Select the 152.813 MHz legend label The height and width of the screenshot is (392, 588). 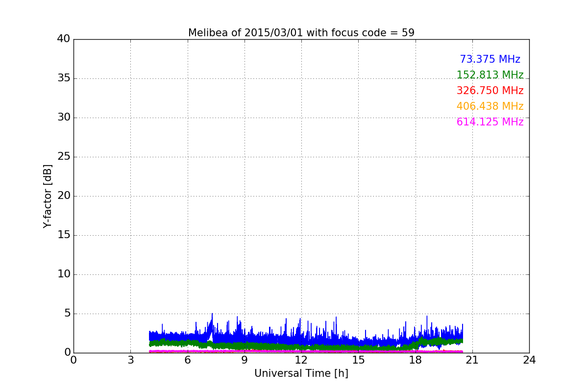pos(490,75)
